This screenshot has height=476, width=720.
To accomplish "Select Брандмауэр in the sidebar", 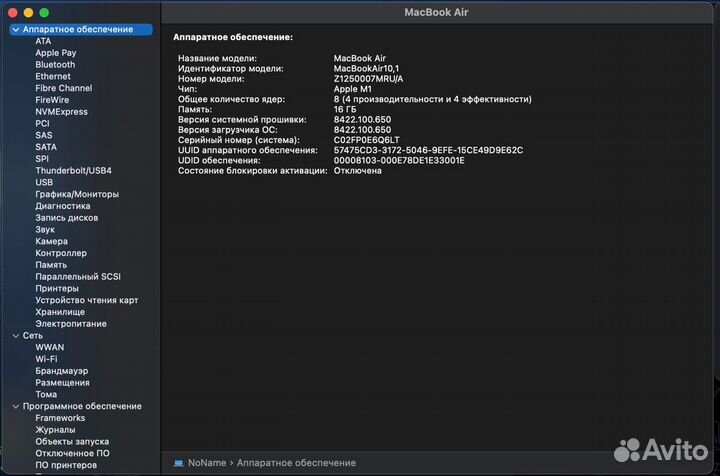I will pyautogui.click(x=61, y=371).
